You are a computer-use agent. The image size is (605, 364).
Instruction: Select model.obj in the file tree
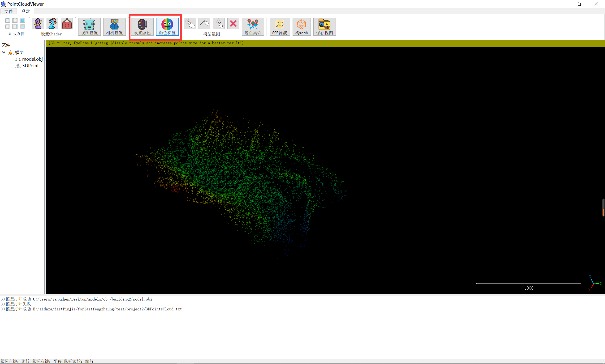[32, 59]
